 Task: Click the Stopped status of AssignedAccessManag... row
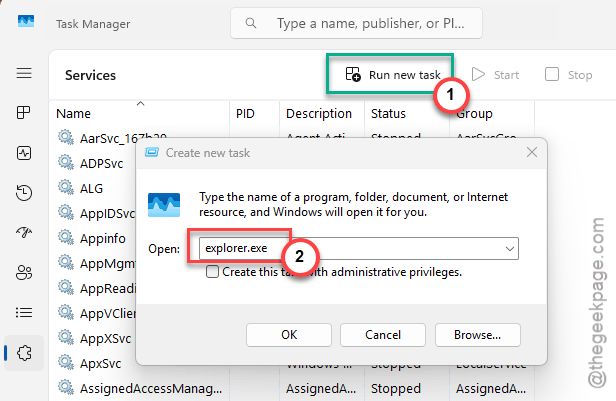click(396, 388)
